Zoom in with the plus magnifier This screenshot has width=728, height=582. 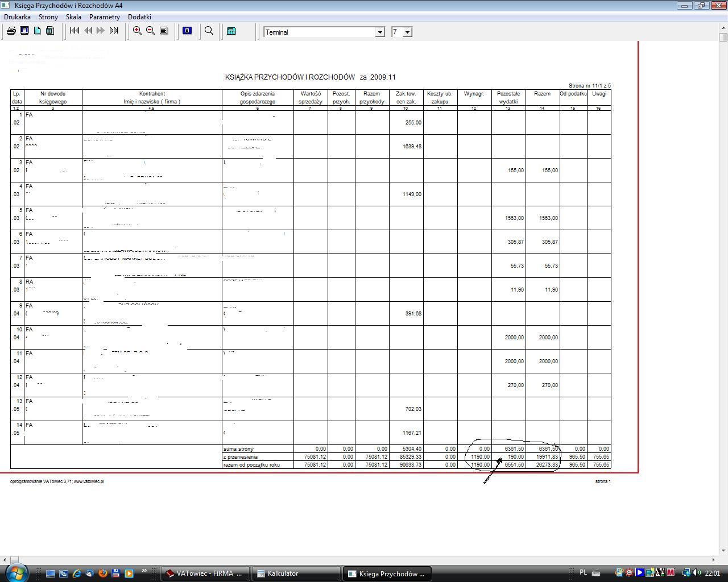pyautogui.click(x=137, y=31)
